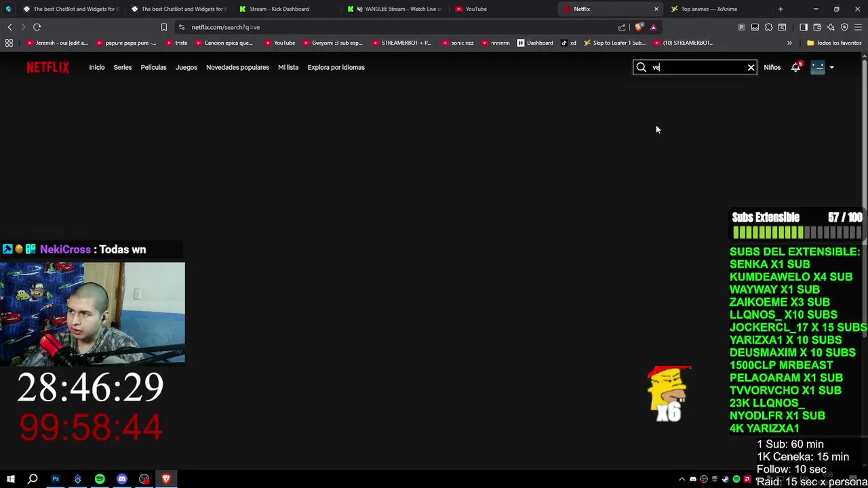
Task: Open the Leo AI sparkle icon
Action: (831, 27)
